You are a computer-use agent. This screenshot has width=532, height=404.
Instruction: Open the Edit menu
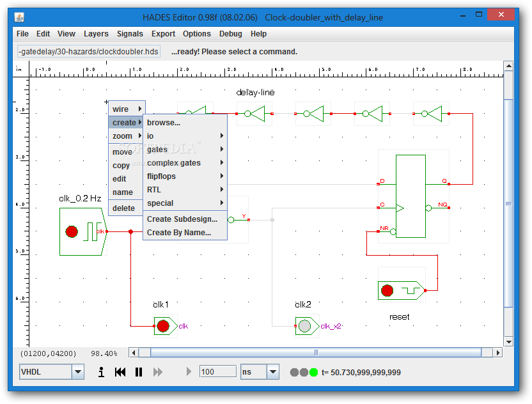click(x=43, y=34)
